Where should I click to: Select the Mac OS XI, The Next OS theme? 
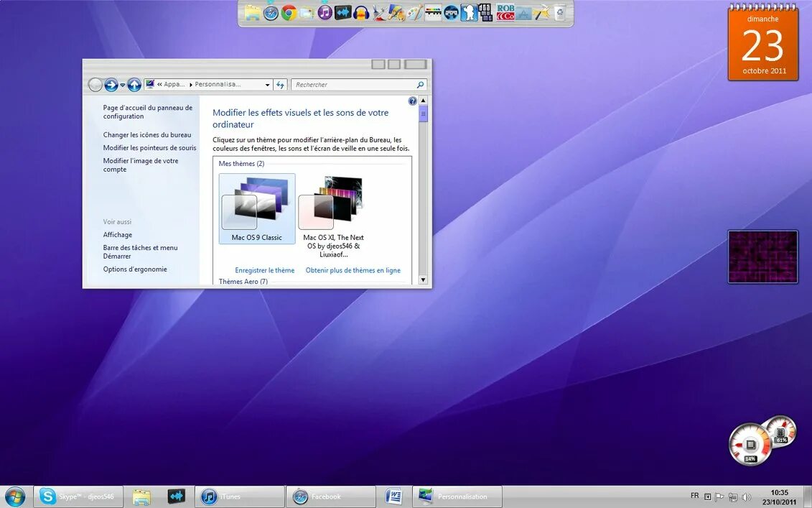click(x=334, y=216)
